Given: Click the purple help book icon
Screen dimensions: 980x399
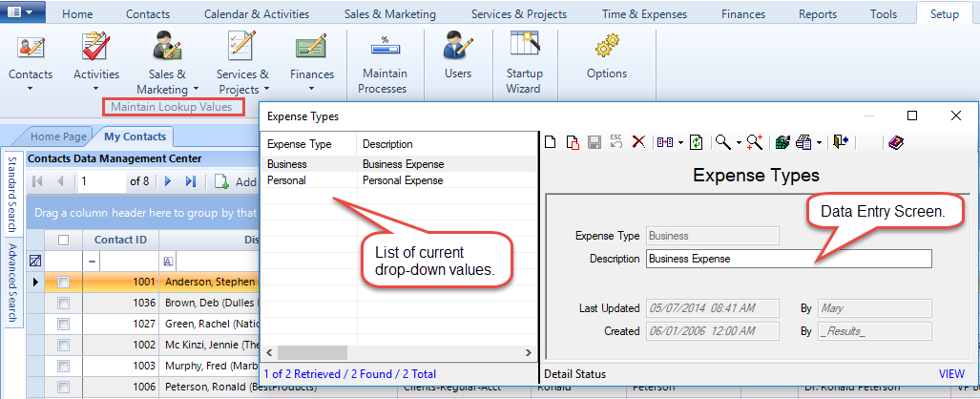Looking at the screenshot, I should tap(895, 142).
